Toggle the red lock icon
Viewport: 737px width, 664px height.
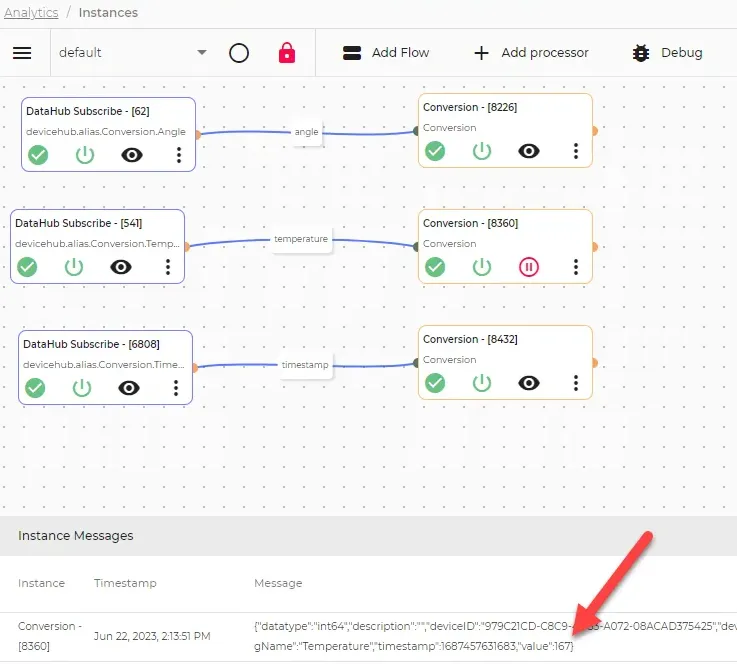pos(287,53)
